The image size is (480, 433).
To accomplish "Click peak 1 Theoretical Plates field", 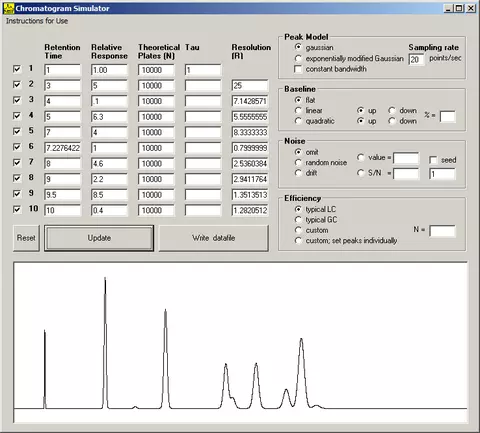I will [156, 70].
